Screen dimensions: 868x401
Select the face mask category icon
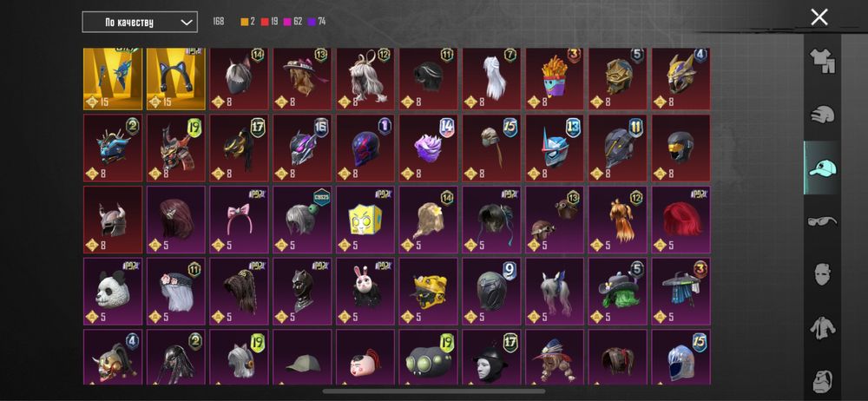click(x=823, y=274)
